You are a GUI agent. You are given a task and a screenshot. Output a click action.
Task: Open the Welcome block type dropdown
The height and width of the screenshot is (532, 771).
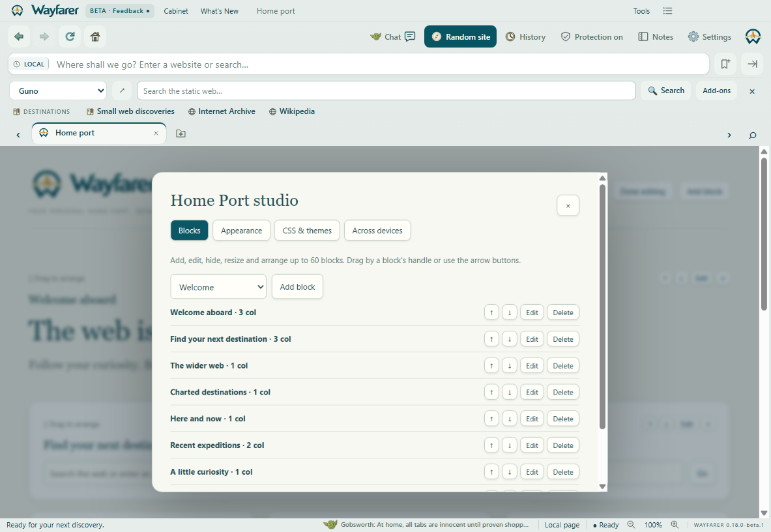218,287
